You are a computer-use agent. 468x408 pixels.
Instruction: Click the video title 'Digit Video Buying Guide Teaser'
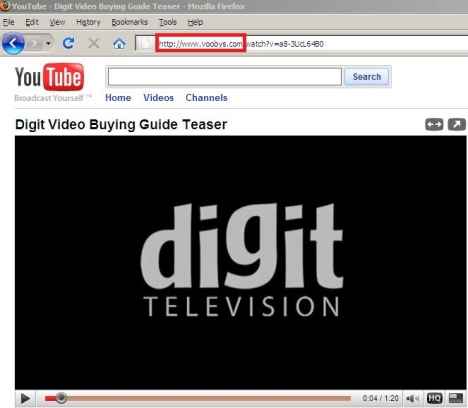click(x=121, y=124)
